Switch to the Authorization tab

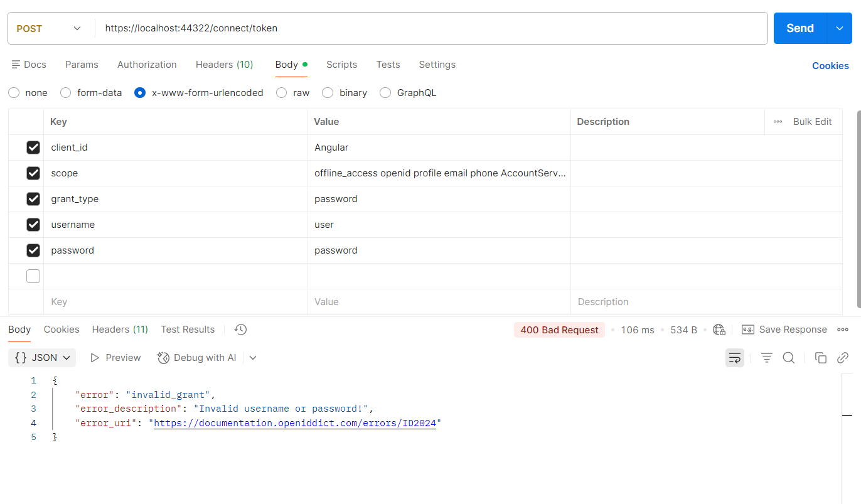click(x=147, y=65)
